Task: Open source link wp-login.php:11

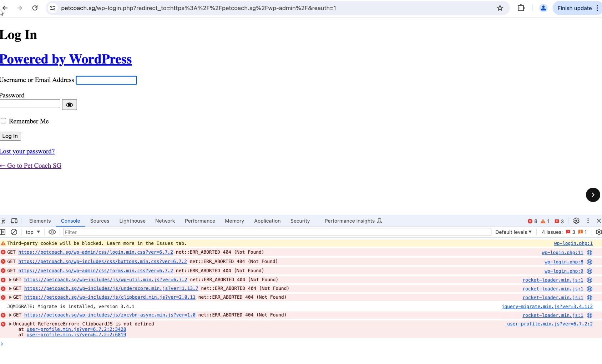Action: [562, 253]
